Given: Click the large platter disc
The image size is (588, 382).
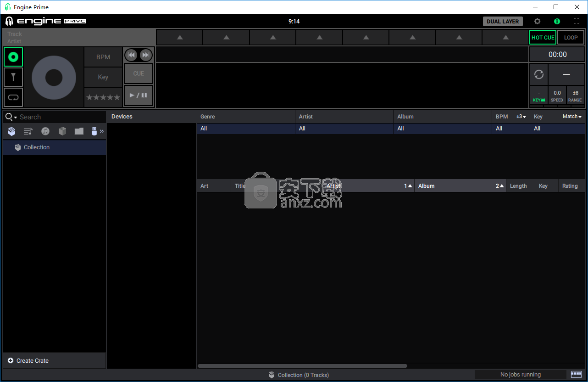Looking at the screenshot, I should [x=54, y=78].
